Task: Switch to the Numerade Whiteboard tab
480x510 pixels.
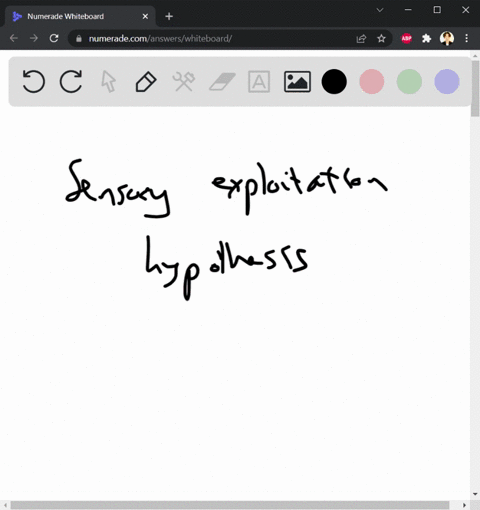Action: [78, 16]
